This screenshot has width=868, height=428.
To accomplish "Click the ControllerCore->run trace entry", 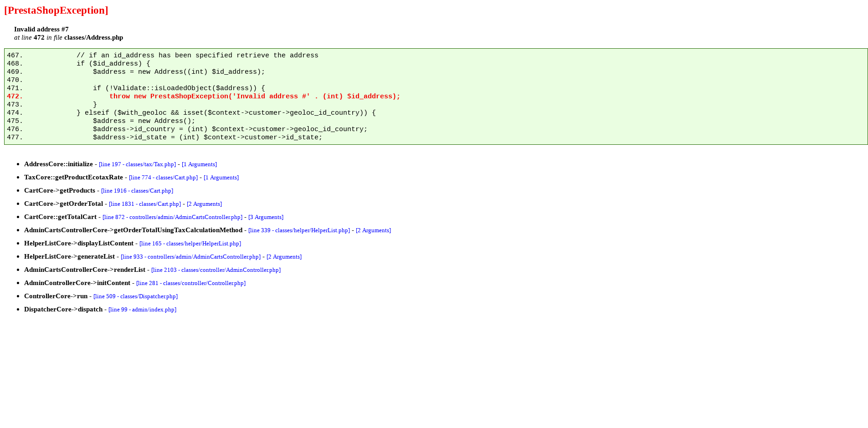I will point(56,296).
